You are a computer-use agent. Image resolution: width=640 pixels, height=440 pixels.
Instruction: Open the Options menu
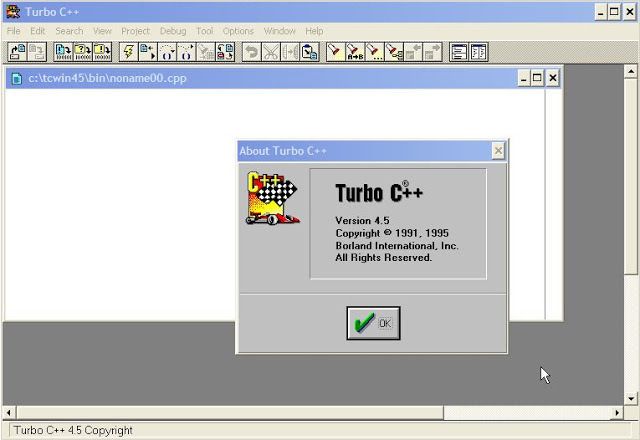238,31
